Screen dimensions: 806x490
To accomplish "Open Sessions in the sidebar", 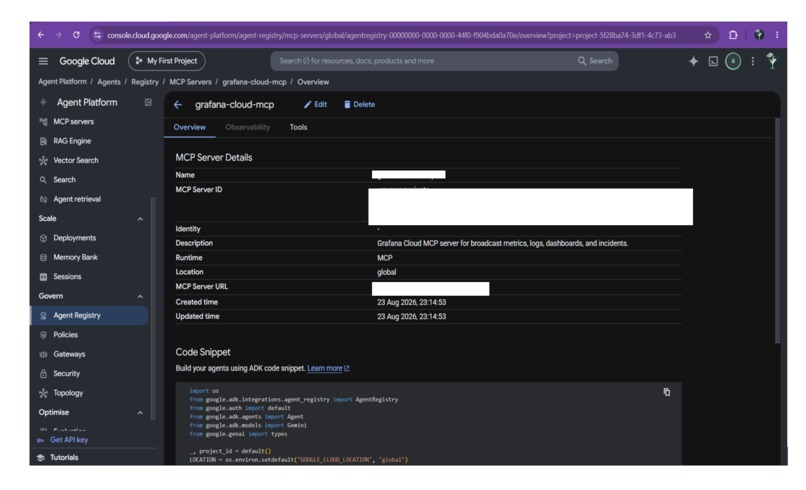I will click(x=67, y=277).
